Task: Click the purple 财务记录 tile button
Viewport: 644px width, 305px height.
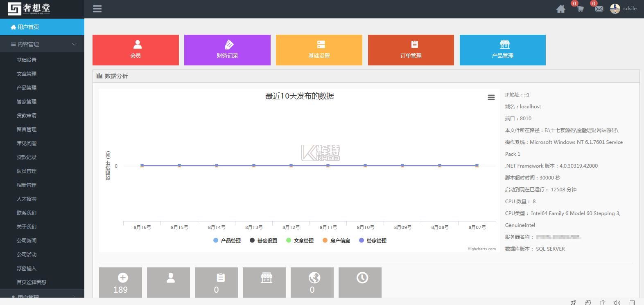Action: pyautogui.click(x=227, y=50)
